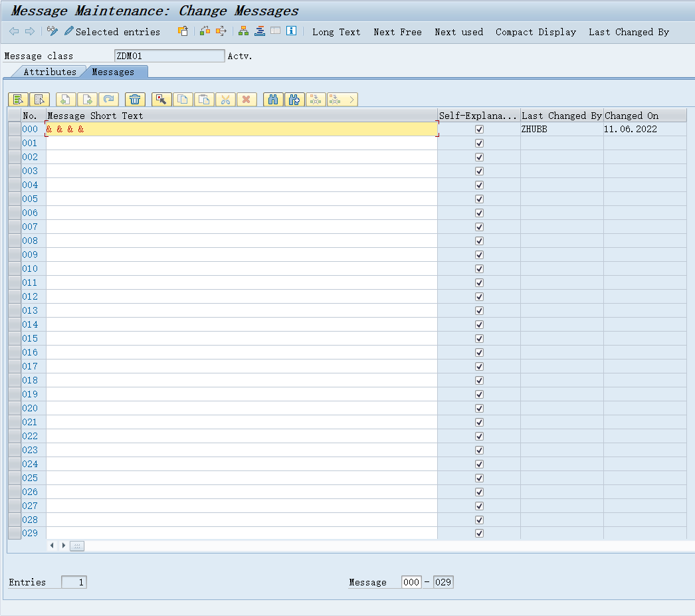Click the navigation window table icon
This screenshot has height=616, width=695.
tap(276, 31)
